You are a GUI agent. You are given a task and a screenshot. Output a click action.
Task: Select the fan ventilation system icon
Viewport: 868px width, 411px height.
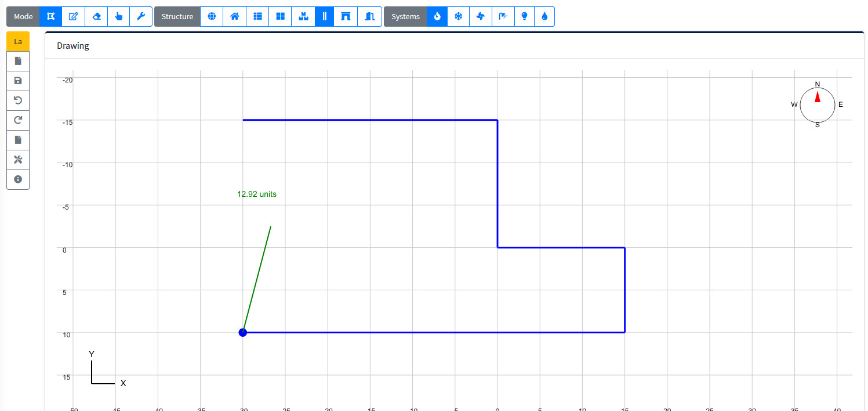pos(480,16)
